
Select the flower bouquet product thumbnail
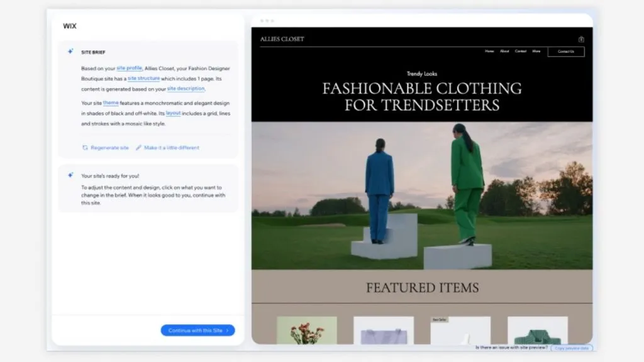[307, 330]
